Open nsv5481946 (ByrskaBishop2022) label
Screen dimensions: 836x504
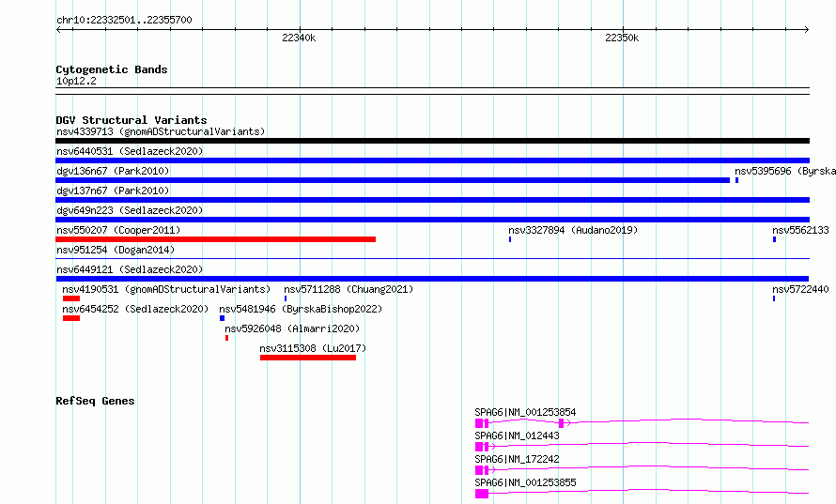point(301,309)
